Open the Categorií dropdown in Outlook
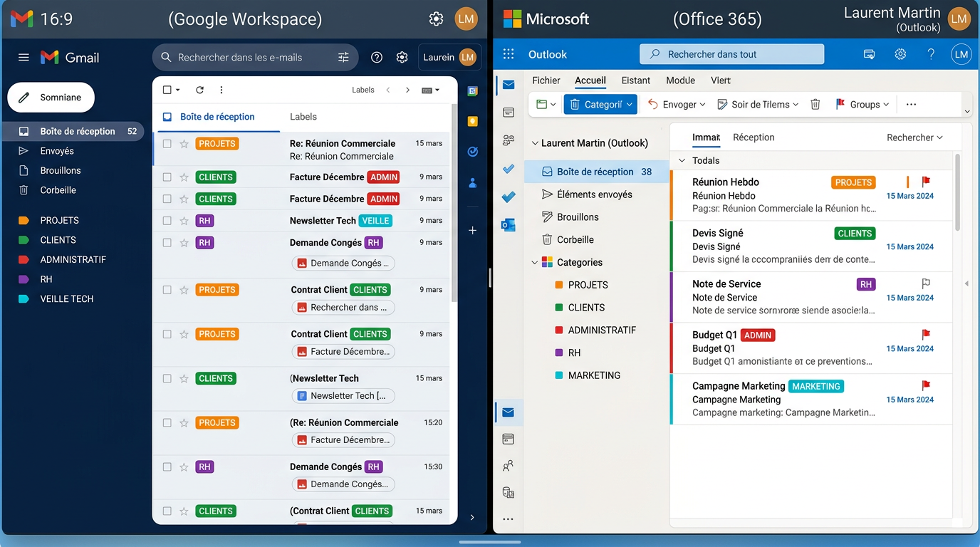980x547 pixels. [600, 105]
